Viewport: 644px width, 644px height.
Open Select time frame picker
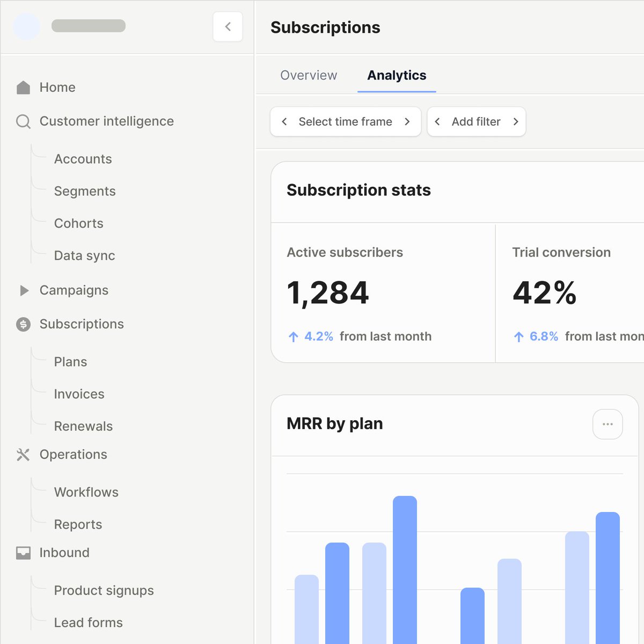pyautogui.click(x=346, y=122)
